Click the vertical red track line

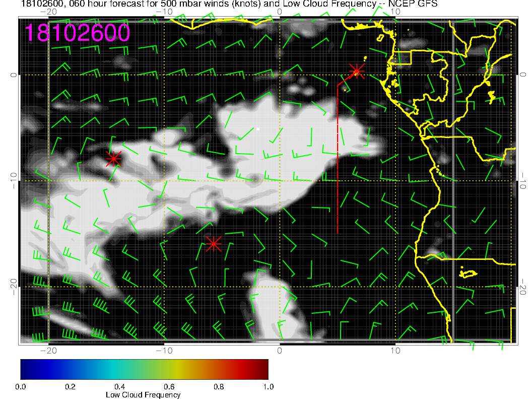coord(338,161)
